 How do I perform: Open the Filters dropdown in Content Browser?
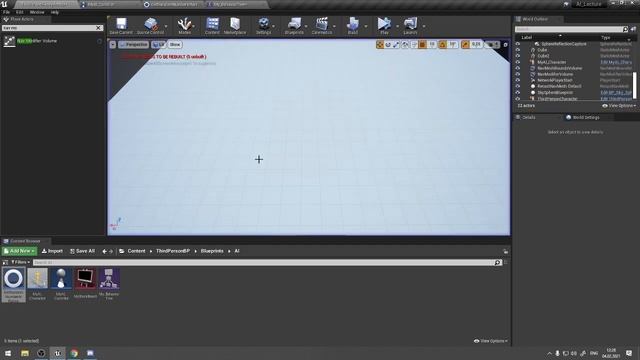point(20,262)
